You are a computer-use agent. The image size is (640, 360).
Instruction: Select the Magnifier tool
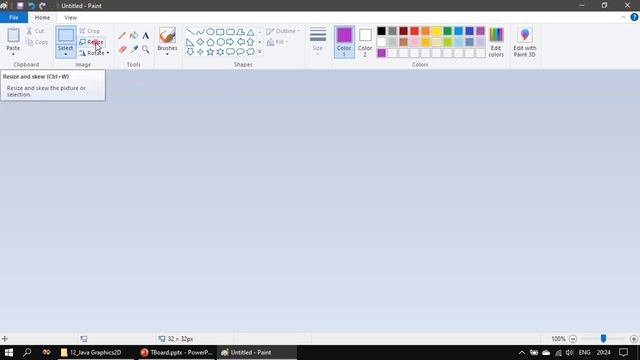[x=146, y=49]
